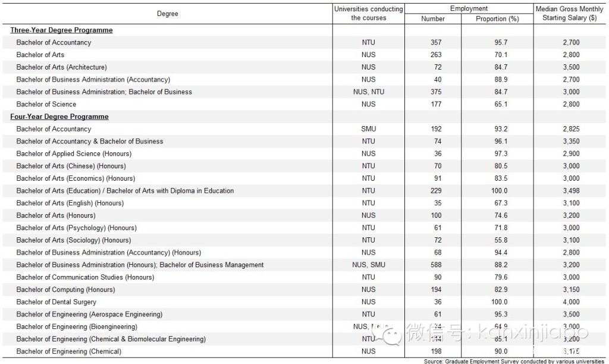Click the Bachelor of Computing (Honours) row label
This screenshot has width=609, height=364.
tap(65, 290)
